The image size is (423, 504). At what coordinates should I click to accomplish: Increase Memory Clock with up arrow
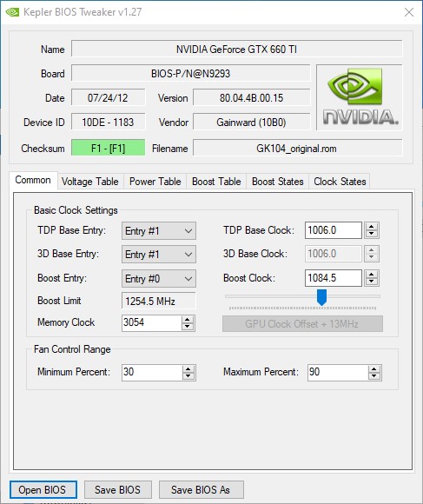pyautogui.click(x=188, y=319)
